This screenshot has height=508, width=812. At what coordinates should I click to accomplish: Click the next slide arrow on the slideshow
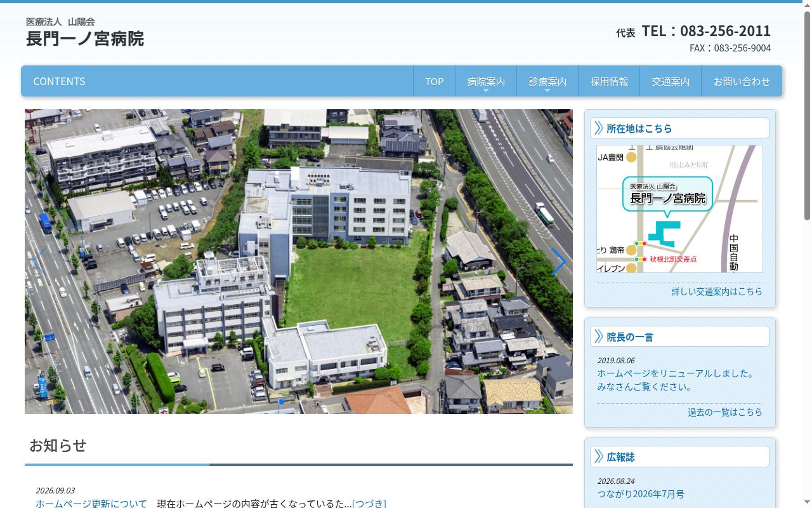tap(558, 262)
